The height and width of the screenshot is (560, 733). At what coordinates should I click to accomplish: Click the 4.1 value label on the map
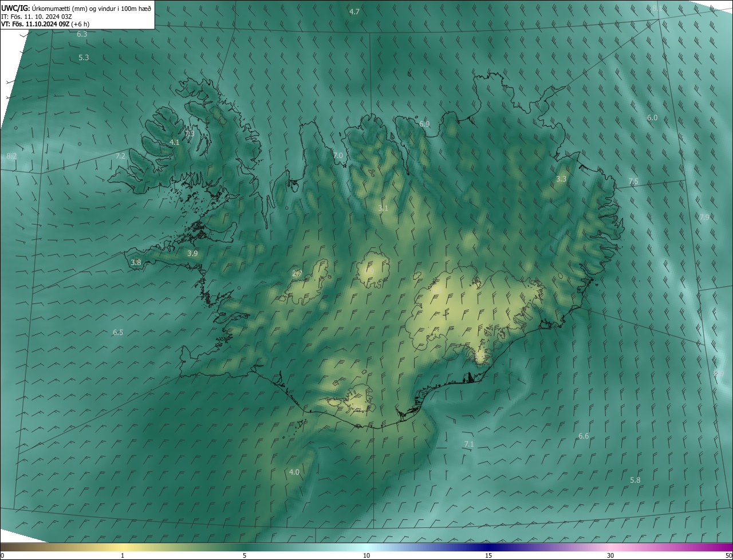175,142
